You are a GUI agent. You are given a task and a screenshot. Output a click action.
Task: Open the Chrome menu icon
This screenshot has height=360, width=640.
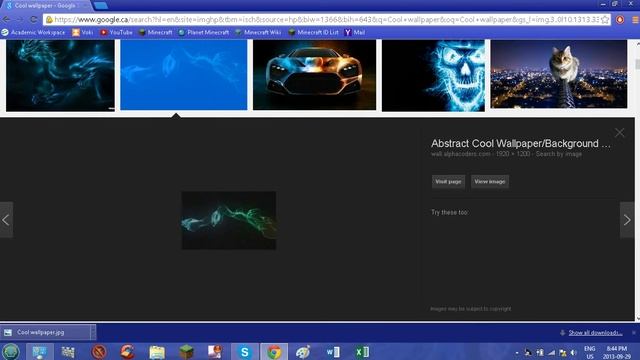click(635, 19)
